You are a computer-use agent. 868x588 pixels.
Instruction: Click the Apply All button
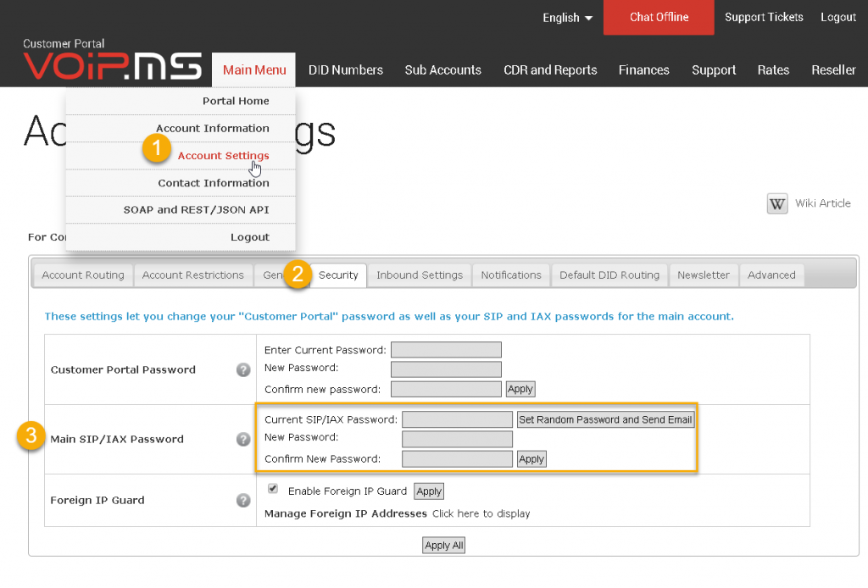(443, 546)
